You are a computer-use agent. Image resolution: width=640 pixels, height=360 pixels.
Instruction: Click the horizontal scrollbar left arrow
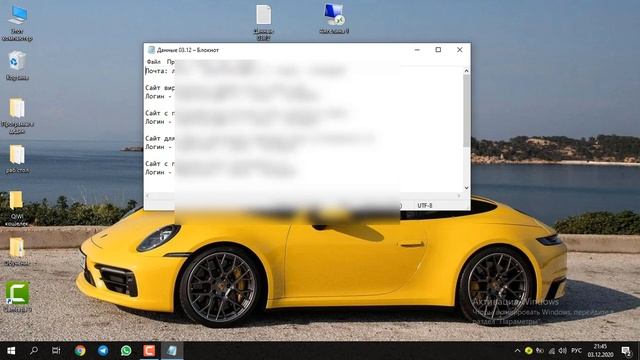148,196
